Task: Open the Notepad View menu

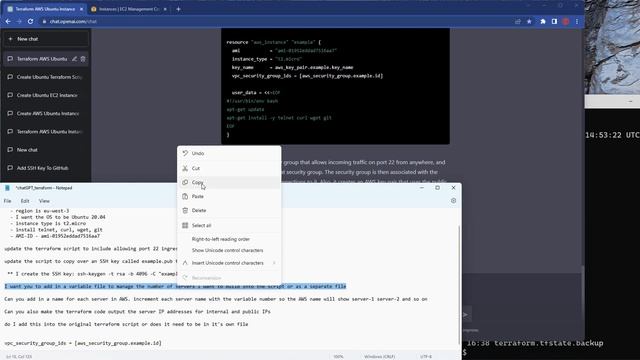Action: pos(44,201)
